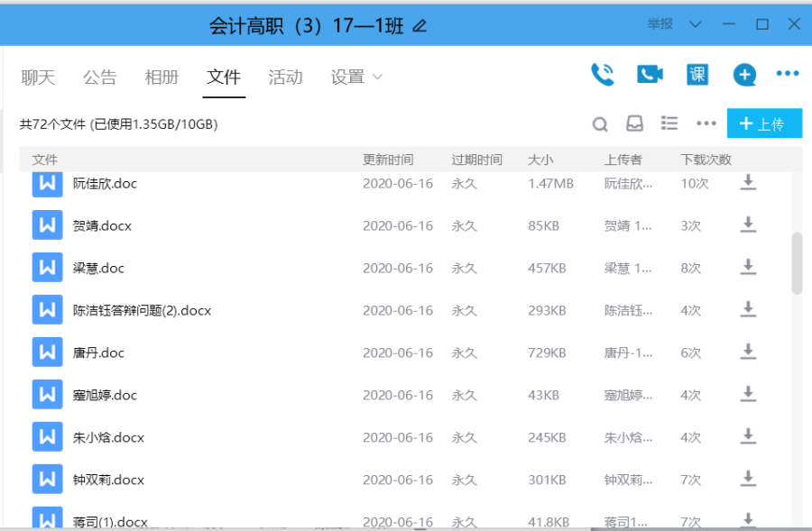Select file name 蹇旭婷.doc
Image resolution: width=812 pixels, height=531 pixels.
click(x=105, y=396)
